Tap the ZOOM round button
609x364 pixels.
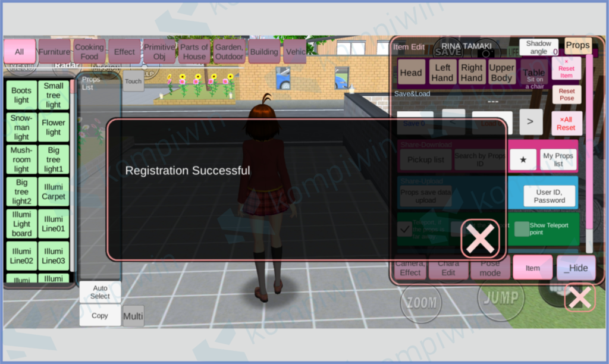(x=421, y=303)
